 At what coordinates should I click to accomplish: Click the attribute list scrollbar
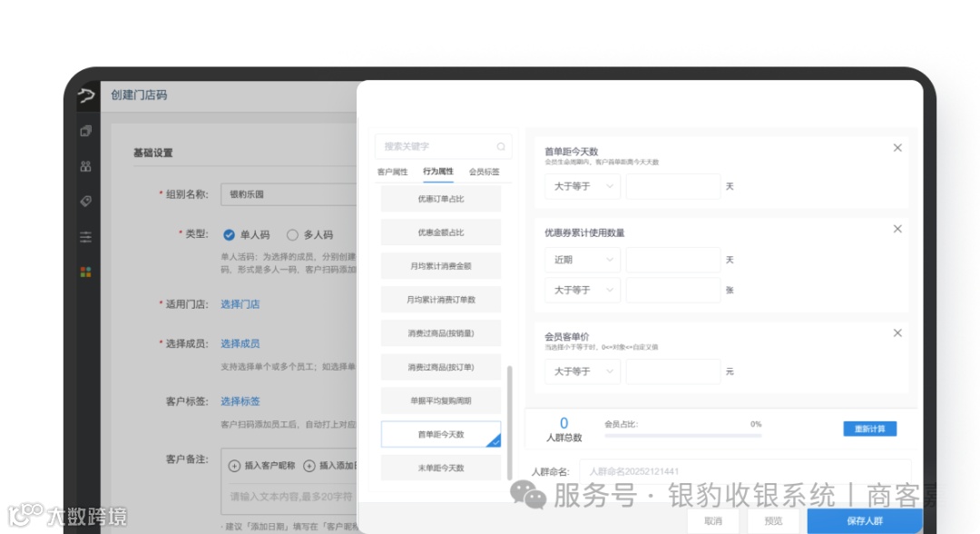point(509,422)
